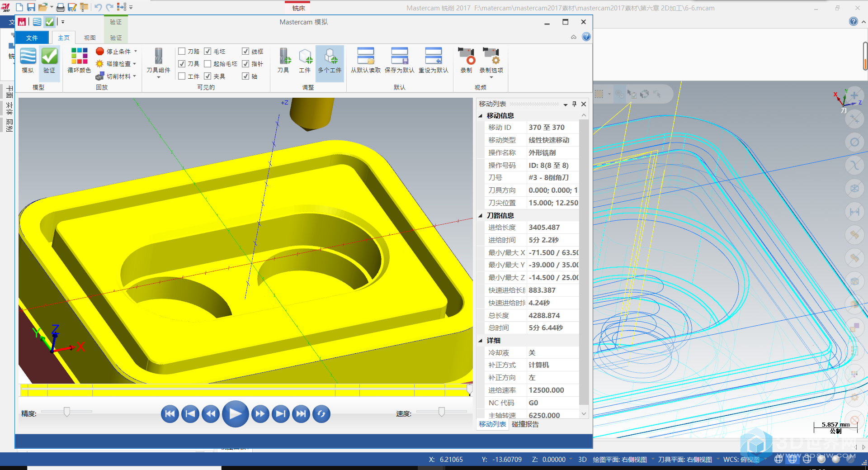Open the 碰撞检查 collision check dropdown

click(117, 64)
